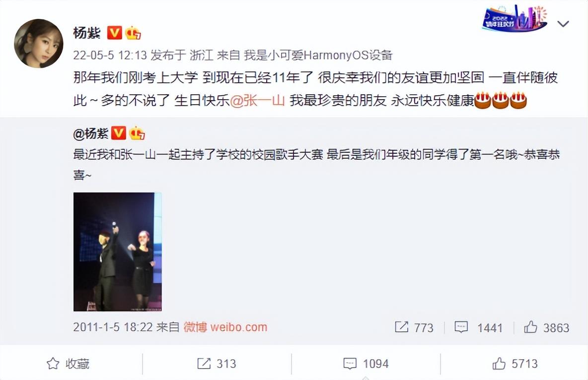Like the post with 5713 thumbs up
588x380 pixels.
pos(515,364)
